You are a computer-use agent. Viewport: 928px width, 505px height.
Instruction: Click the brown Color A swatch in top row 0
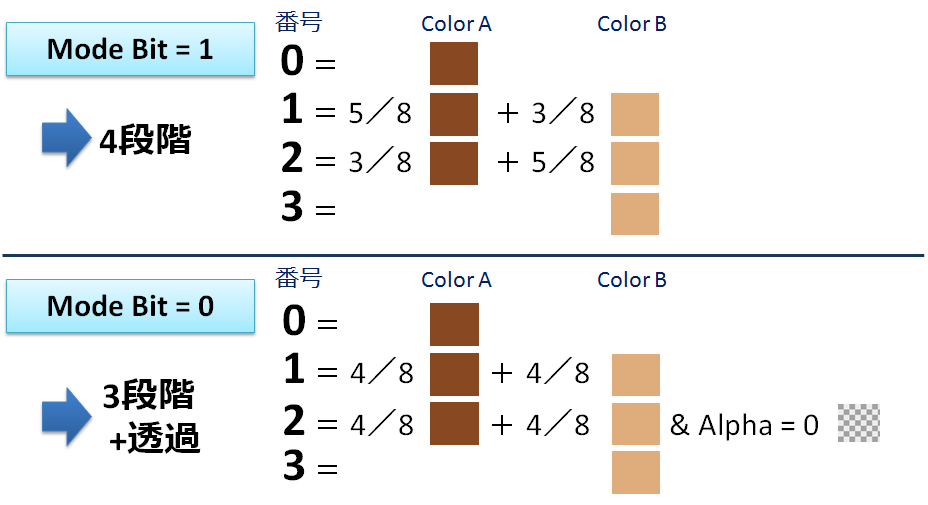tap(454, 63)
